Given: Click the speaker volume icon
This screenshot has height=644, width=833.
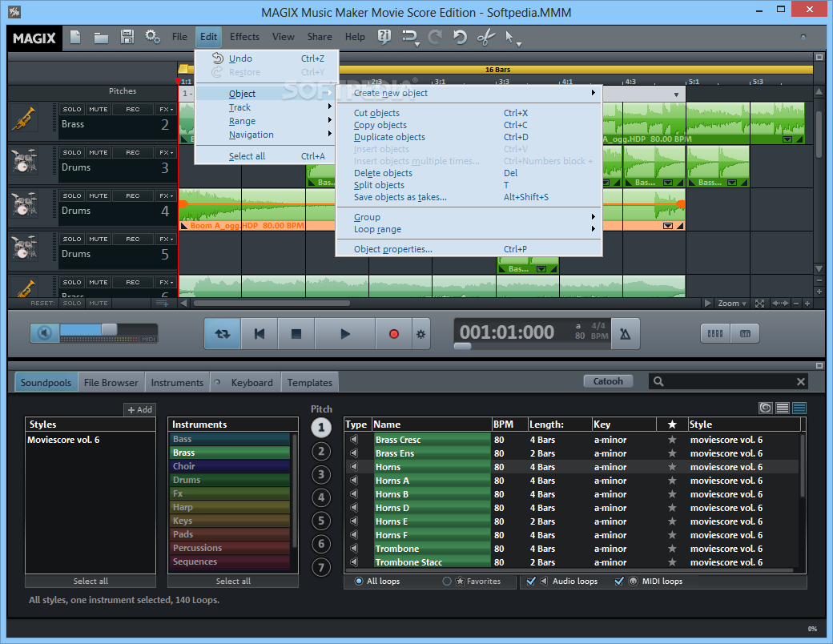Looking at the screenshot, I should pyautogui.click(x=45, y=333).
